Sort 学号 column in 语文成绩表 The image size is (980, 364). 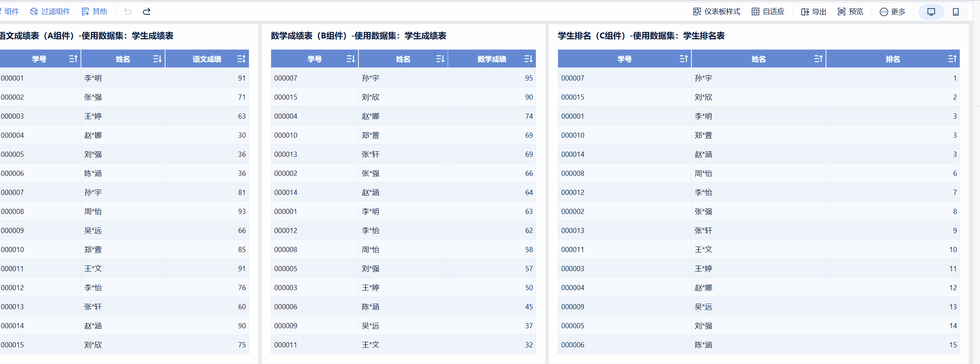tap(73, 59)
